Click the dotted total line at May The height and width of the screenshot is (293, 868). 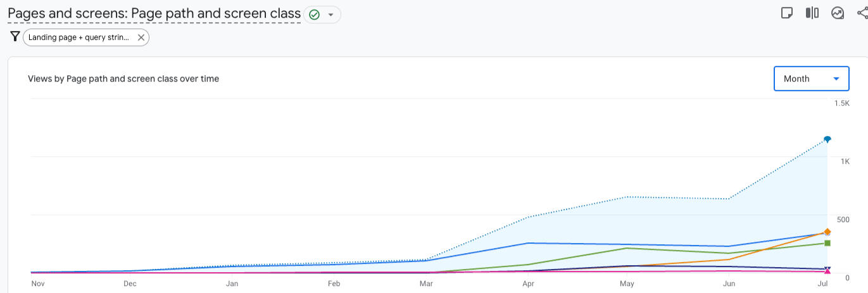click(627, 197)
